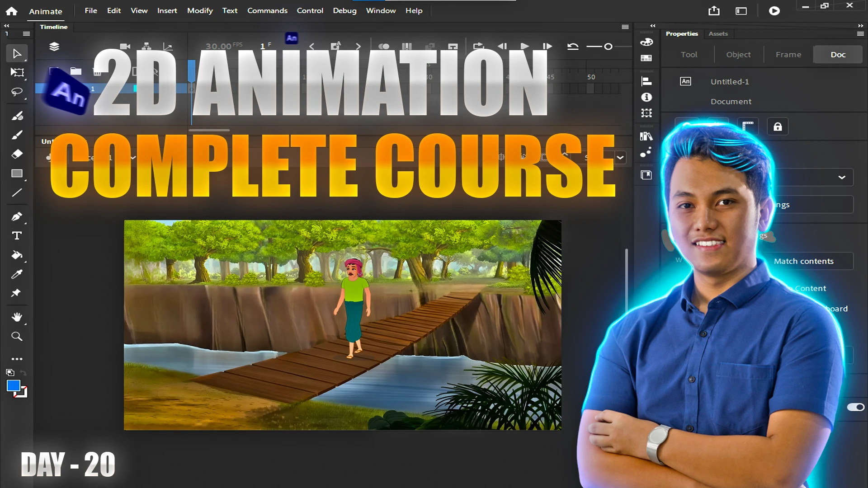
Task: Click the timeline Play button
Action: click(x=524, y=46)
